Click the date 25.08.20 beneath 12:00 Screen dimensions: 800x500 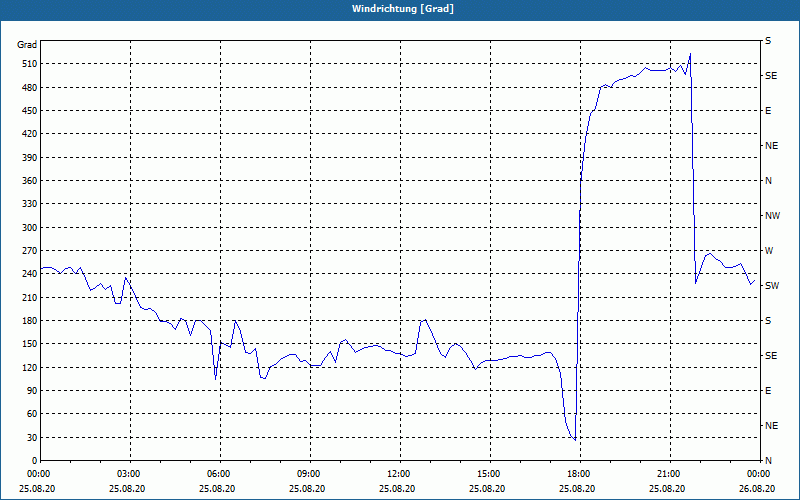click(x=397, y=488)
